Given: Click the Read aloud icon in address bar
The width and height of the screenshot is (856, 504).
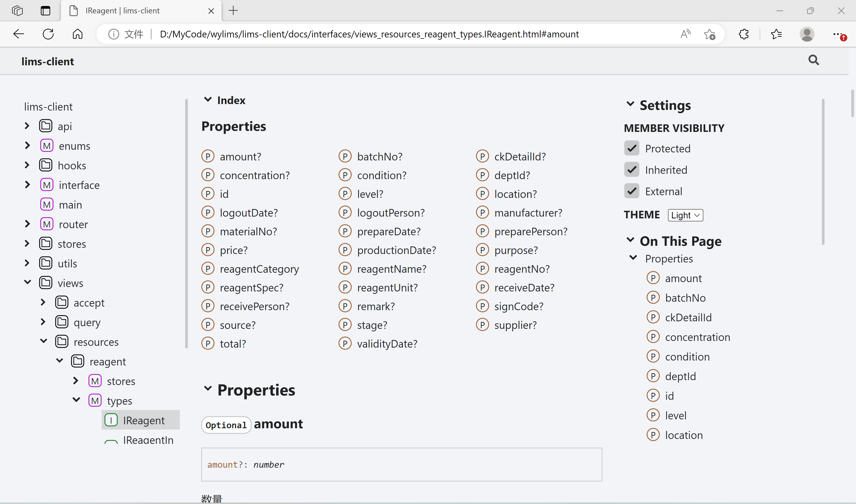Looking at the screenshot, I should [x=685, y=34].
